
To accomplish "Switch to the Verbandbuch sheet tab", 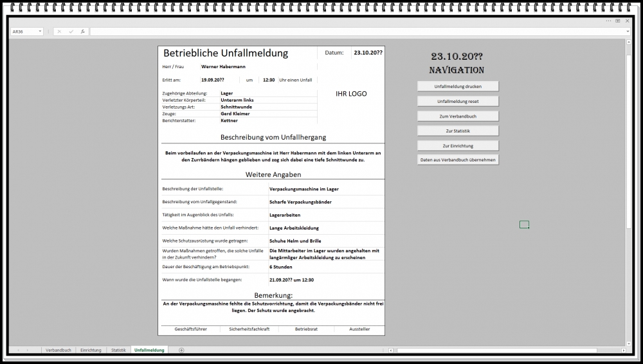I will pos(58,350).
